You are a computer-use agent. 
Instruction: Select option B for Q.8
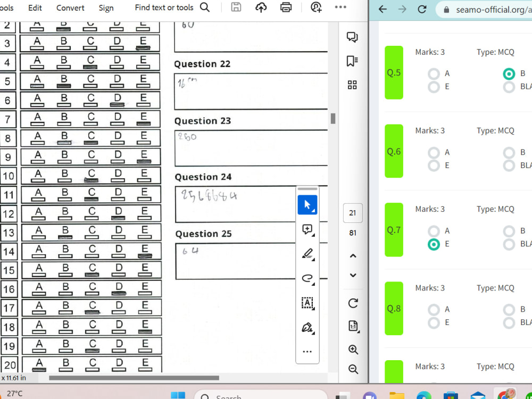tap(509, 310)
